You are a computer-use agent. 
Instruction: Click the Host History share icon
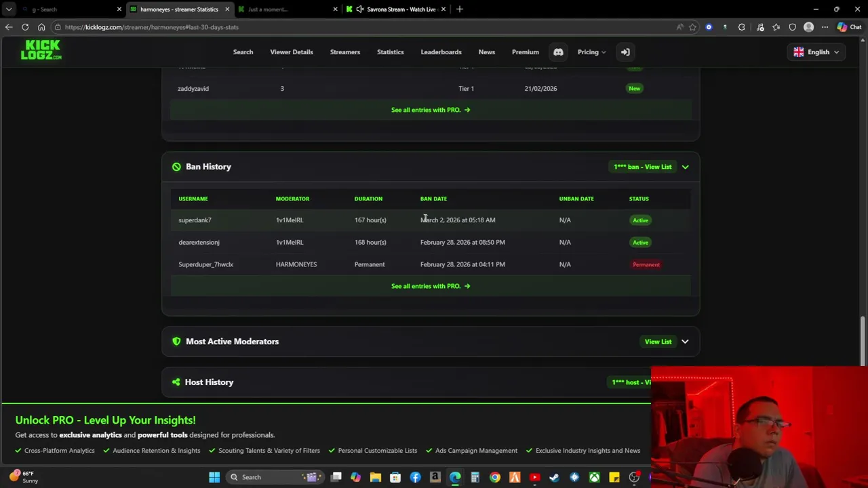click(x=176, y=382)
